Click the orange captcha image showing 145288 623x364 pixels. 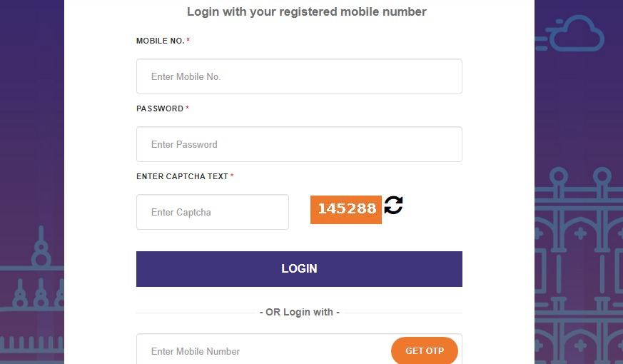(345, 209)
